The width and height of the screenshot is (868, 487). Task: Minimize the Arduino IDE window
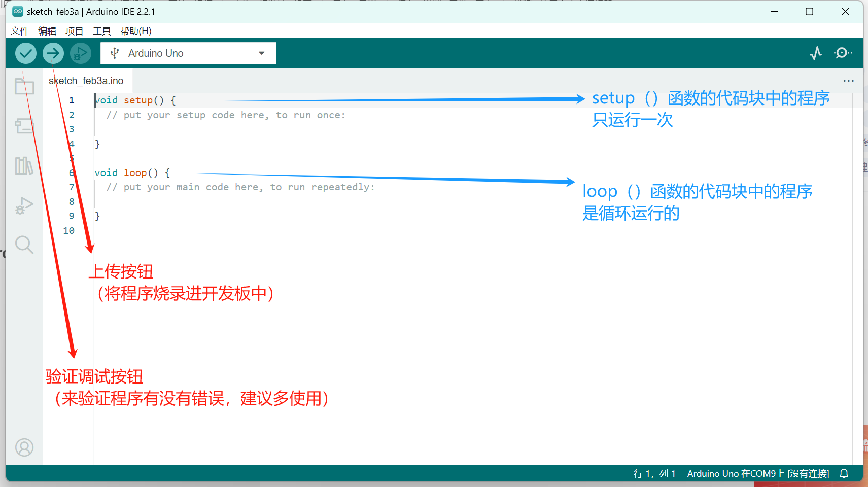pyautogui.click(x=775, y=11)
